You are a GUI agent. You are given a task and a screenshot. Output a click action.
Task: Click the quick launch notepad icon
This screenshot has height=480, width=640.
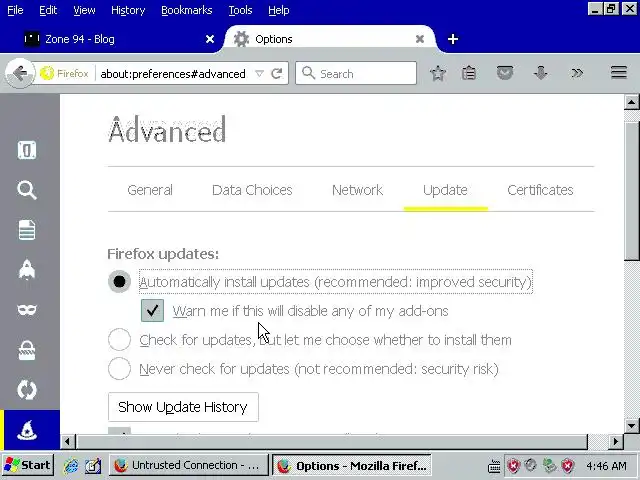pyautogui.click(x=93, y=465)
